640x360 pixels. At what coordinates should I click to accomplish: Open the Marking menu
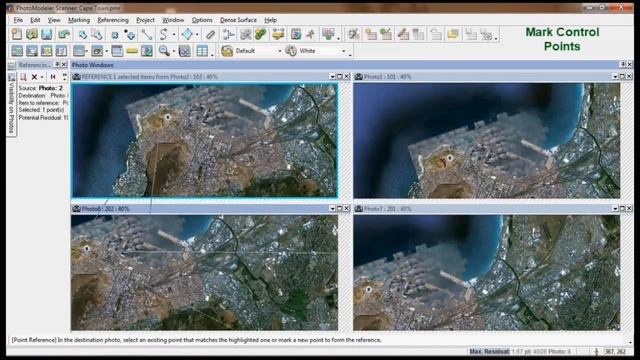point(79,20)
